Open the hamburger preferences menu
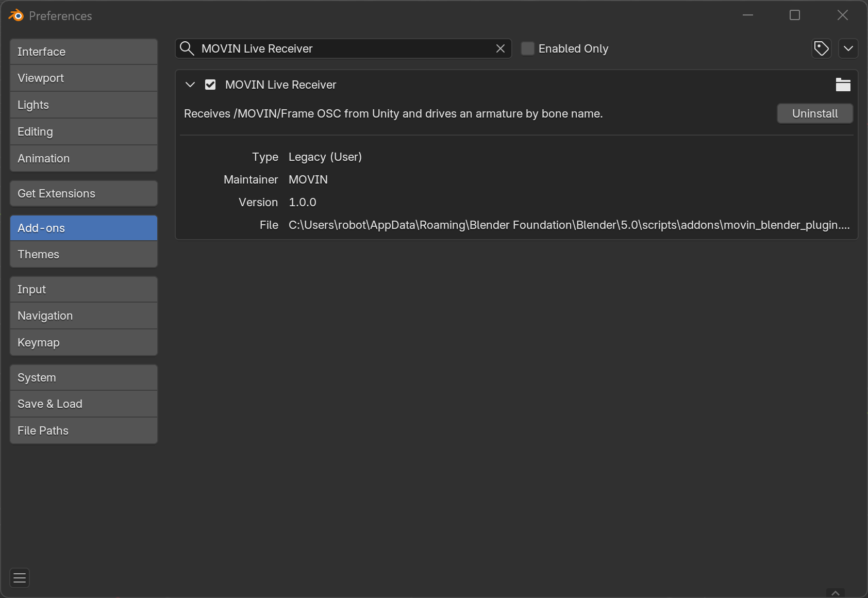The height and width of the screenshot is (598, 868). point(20,578)
